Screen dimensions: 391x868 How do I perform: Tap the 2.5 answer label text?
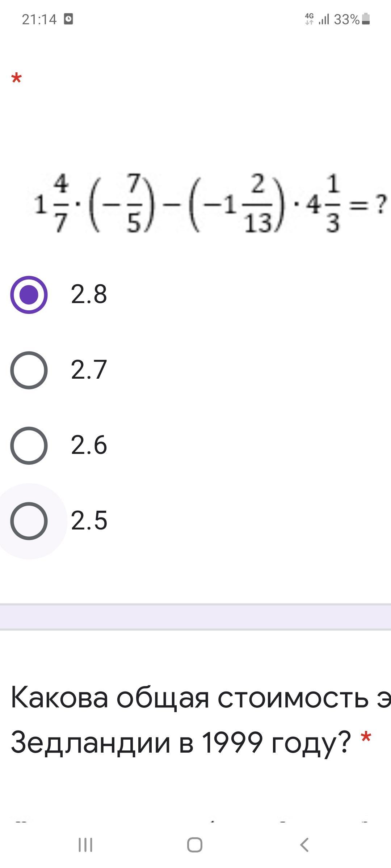89,520
